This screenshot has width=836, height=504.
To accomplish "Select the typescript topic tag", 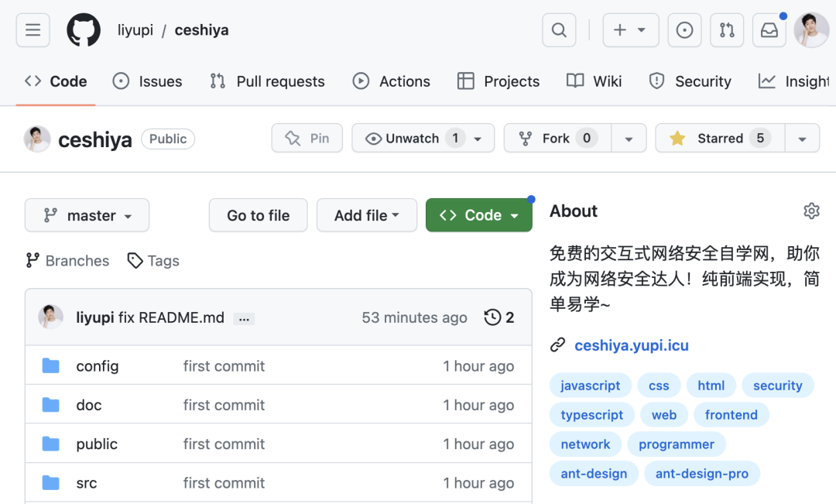I will [591, 415].
